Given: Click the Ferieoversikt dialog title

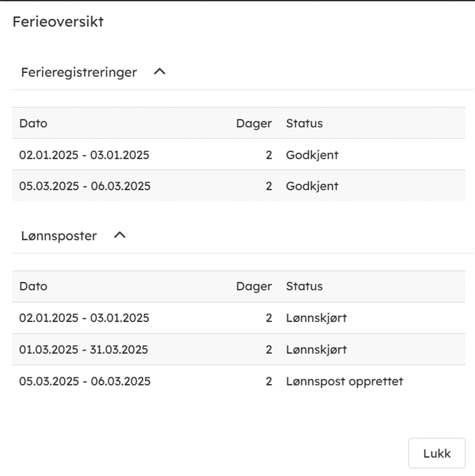Looking at the screenshot, I should 58,22.
